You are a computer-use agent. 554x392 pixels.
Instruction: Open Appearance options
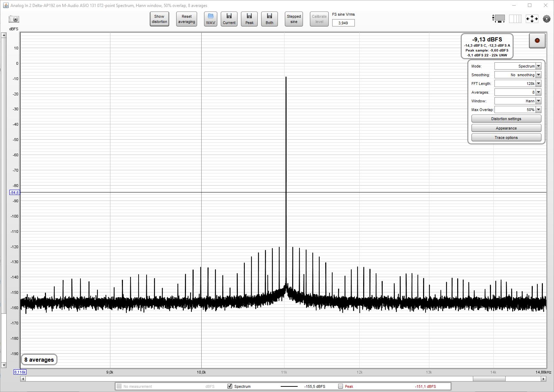506,128
